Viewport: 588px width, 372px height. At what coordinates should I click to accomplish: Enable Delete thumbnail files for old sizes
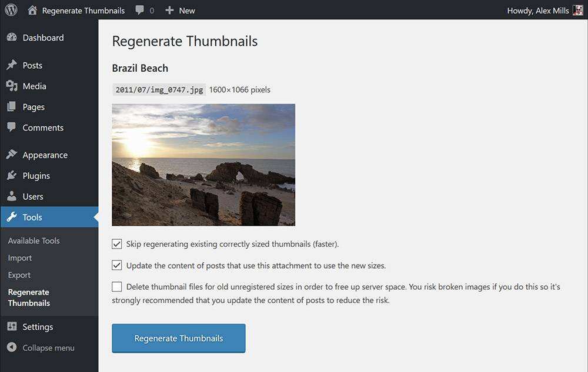click(117, 287)
